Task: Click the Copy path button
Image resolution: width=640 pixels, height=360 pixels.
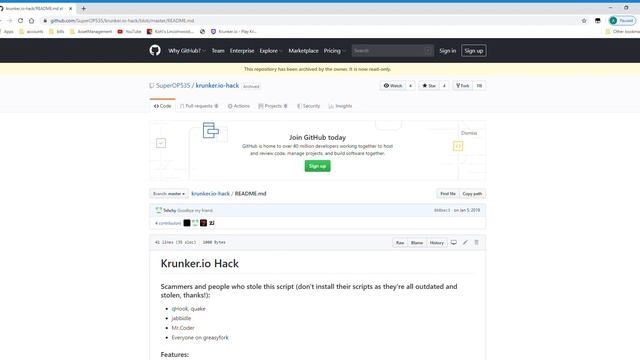Action: pyautogui.click(x=472, y=193)
